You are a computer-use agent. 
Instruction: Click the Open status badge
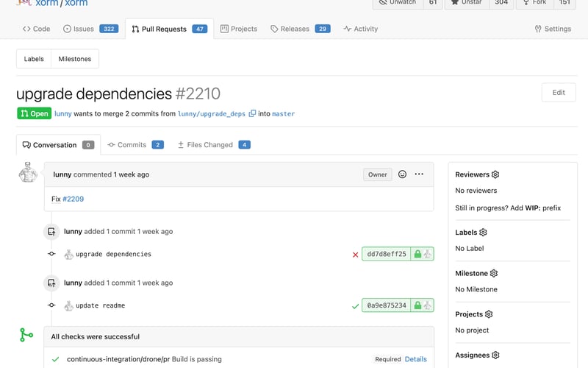[34, 113]
